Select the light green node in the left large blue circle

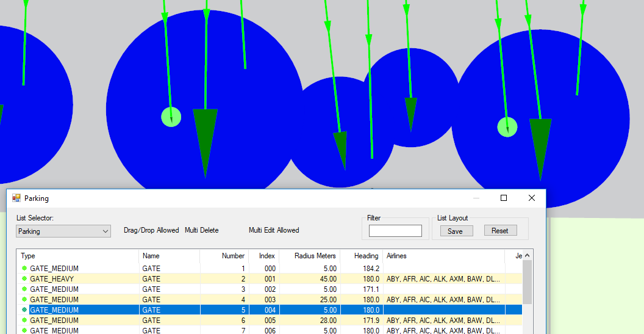coord(171,116)
